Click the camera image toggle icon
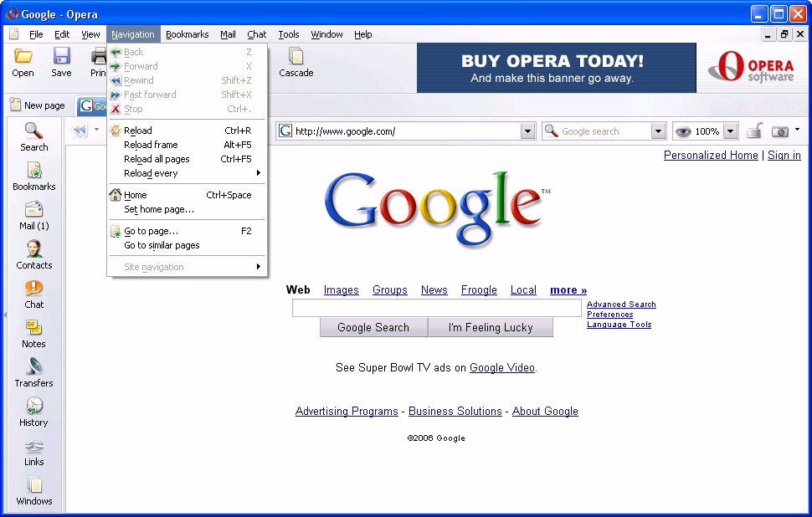 click(780, 131)
